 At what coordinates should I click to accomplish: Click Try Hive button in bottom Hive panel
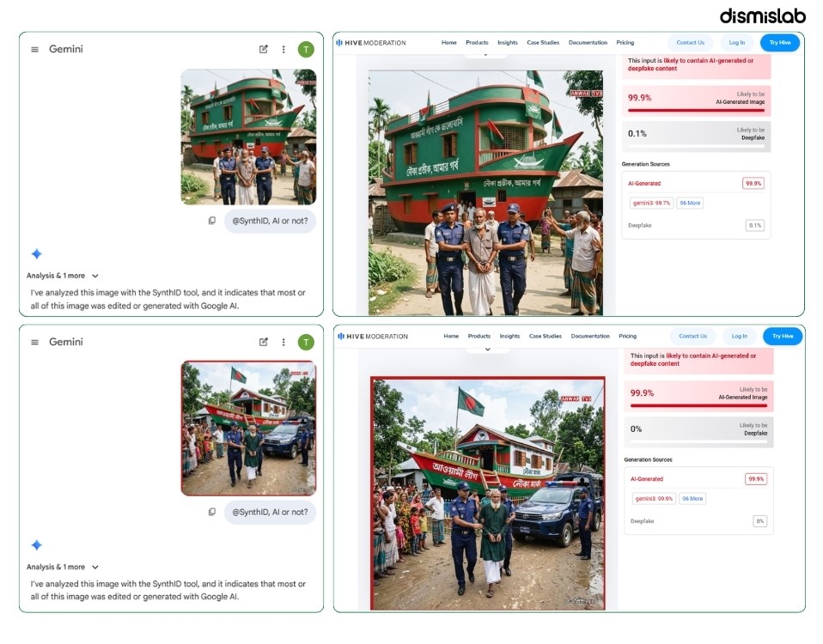pyautogui.click(x=783, y=336)
